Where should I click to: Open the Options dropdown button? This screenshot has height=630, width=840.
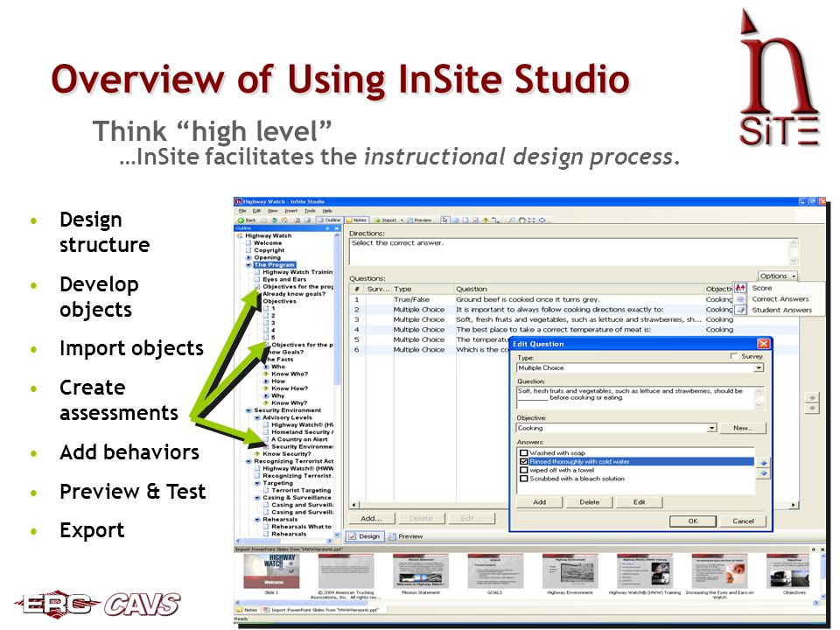tap(777, 276)
